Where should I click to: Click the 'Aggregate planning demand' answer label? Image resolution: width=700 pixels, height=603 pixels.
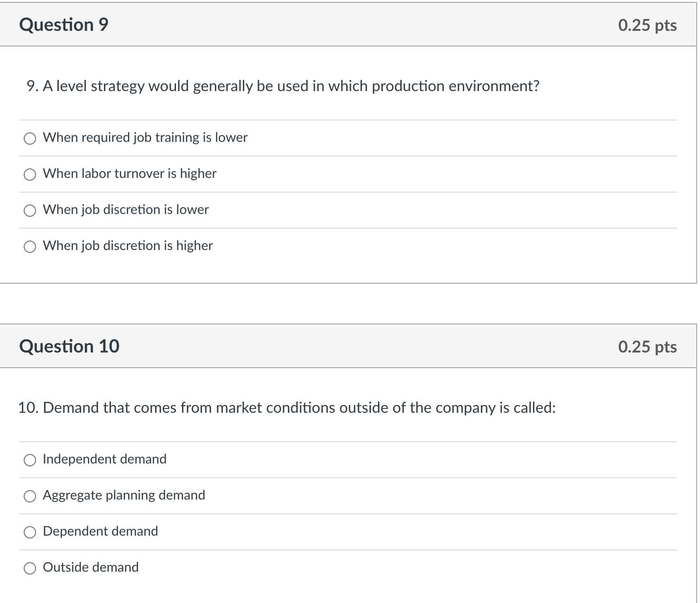coord(124,495)
